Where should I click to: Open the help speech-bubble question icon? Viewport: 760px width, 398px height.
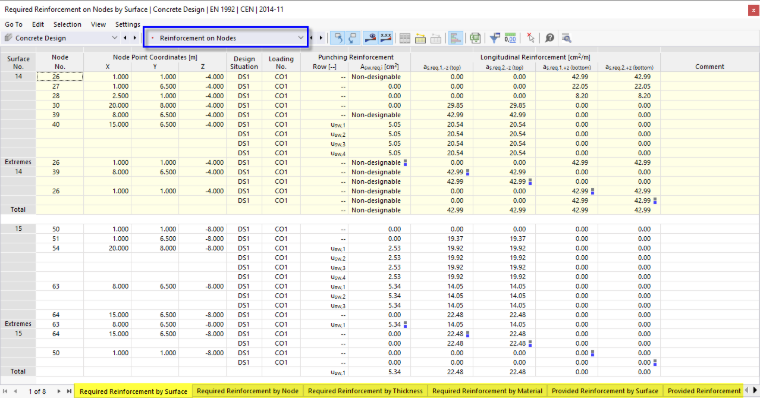click(x=550, y=38)
